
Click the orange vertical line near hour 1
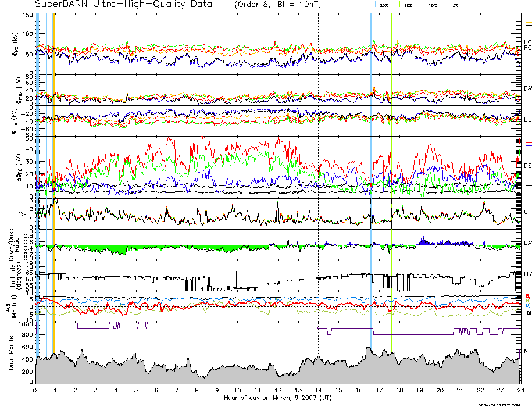(54, 174)
